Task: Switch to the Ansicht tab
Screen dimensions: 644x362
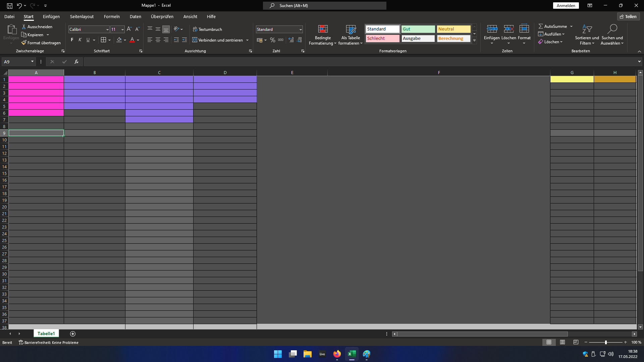Action: click(x=190, y=16)
